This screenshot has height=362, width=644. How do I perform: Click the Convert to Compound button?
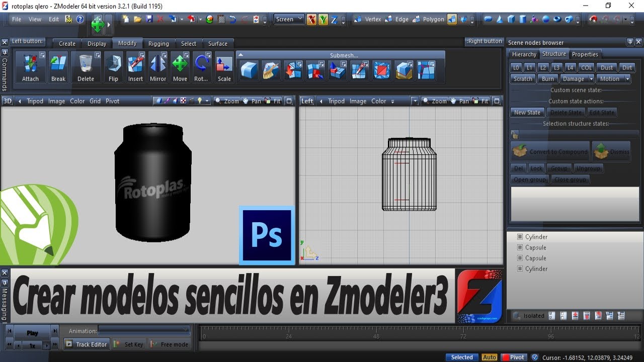point(550,151)
